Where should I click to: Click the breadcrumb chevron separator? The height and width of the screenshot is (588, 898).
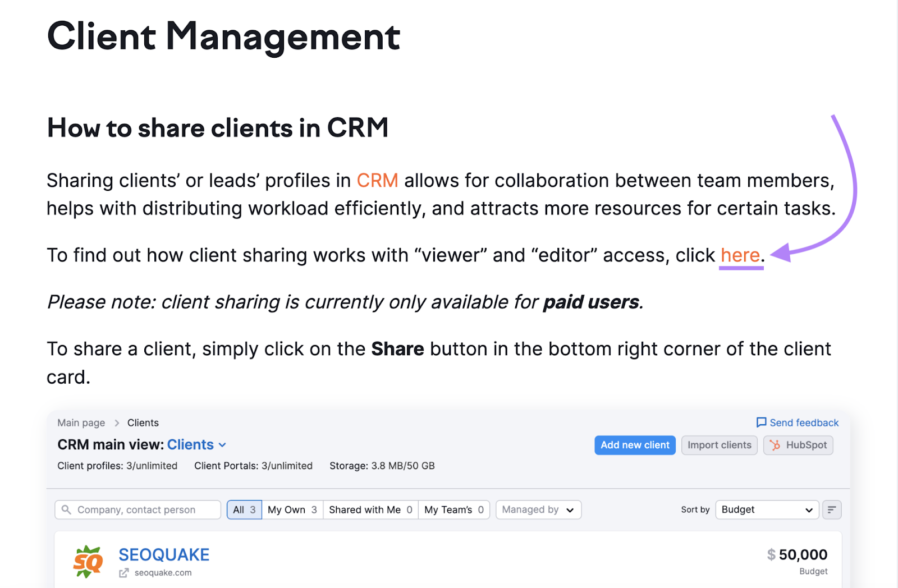(x=117, y=423)
